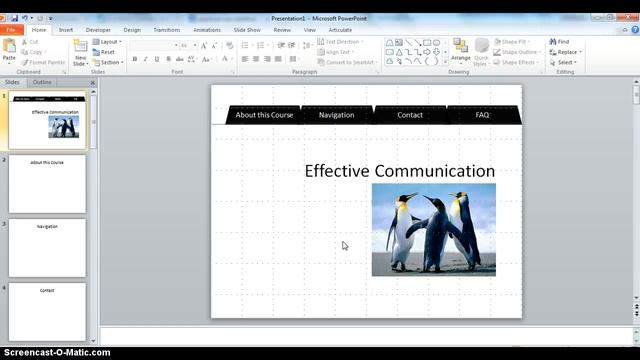Select slide 2 thumbnail 'About this Course'
This screenshot has width=640, height=360.
pos(47,184)
